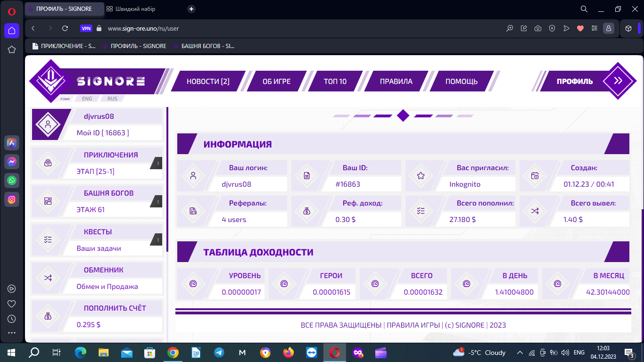This screenshot has height=362, width=644.
Task: Click the 27.180 $ total deposit value
Action: [x=462, y=219]
